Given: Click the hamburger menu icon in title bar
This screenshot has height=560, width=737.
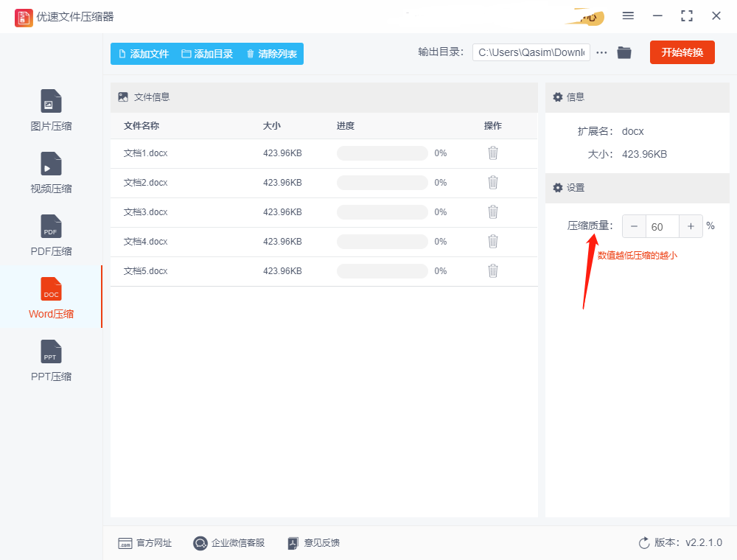Looking at the screenshot, I should [x=628, y=16].
